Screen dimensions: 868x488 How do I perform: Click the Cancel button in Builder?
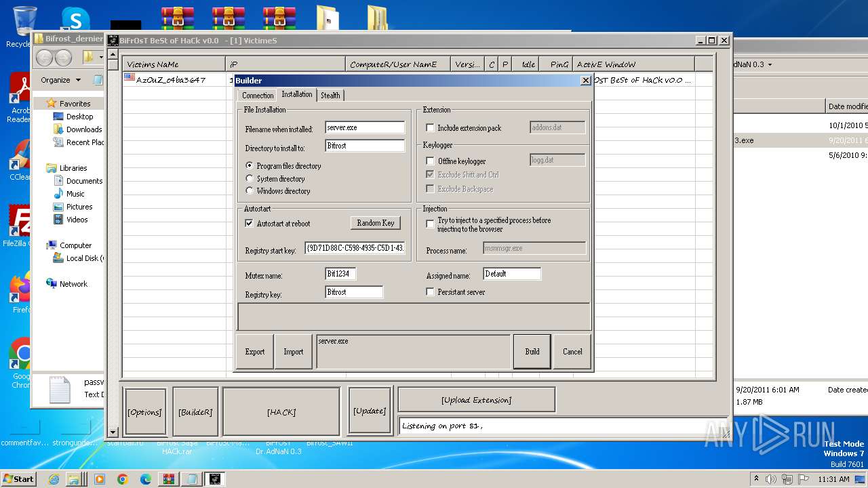pyautogui.click(x=572, y=351)
